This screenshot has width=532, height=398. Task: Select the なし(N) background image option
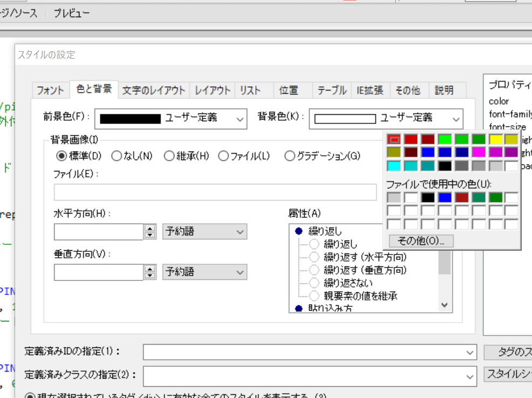[x=117, y=156]
